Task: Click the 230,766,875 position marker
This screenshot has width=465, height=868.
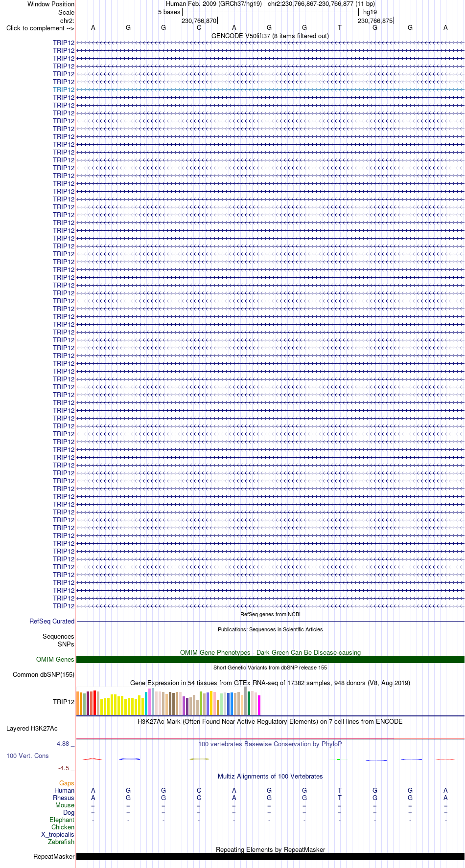Action: pyautogui.click(x=375, y=21)
